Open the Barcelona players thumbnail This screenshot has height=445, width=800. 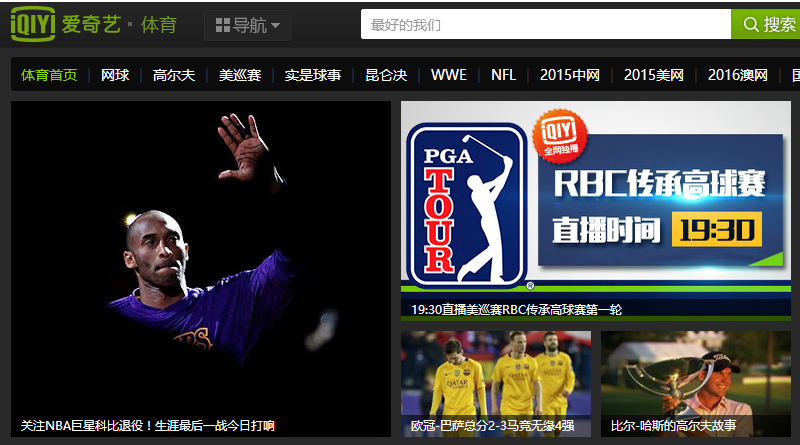coord(496,384)
